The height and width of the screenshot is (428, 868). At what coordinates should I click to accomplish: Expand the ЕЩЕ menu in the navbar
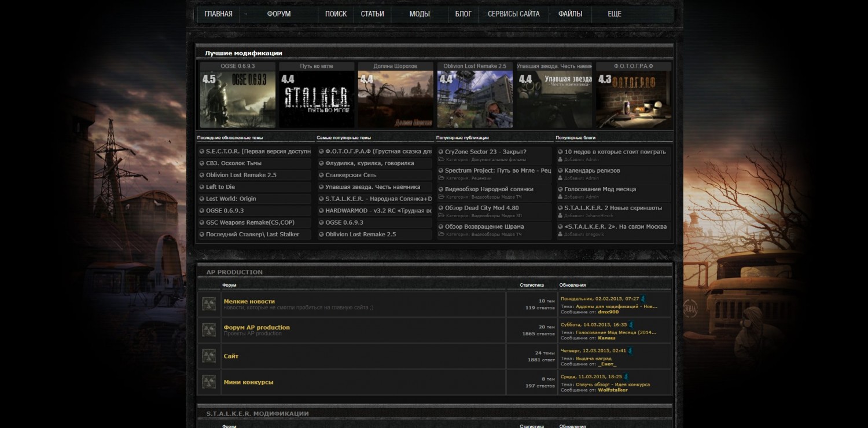[x=615, y=14]
